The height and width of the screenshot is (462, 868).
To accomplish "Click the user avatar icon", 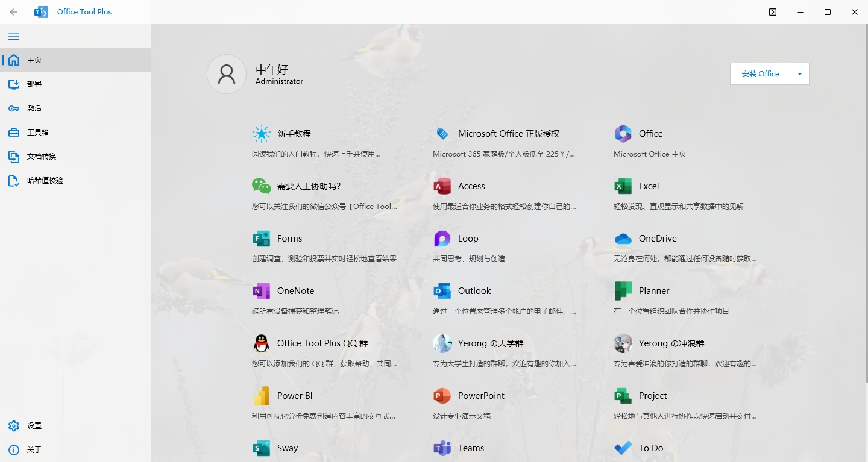I will 227,74.
